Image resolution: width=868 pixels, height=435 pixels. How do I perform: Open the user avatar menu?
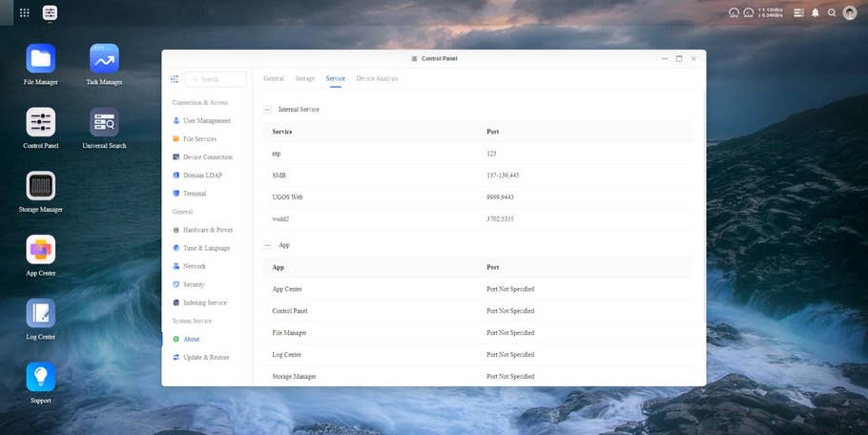[x=849, y=13]
